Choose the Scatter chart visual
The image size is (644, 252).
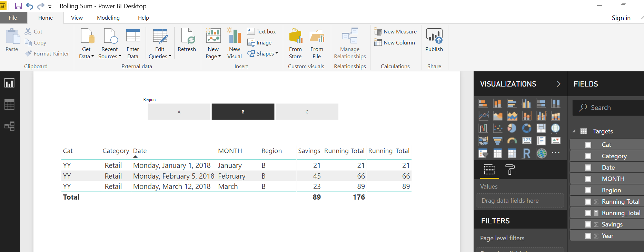(497, 128)
